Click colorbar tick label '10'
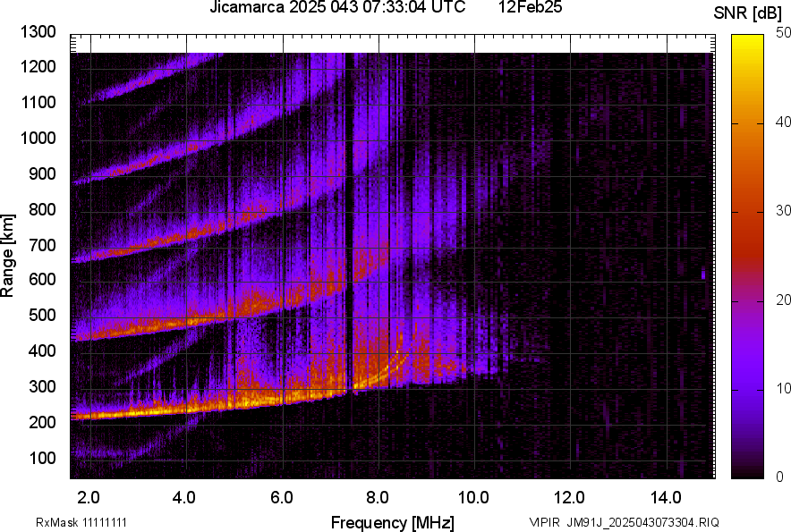 783,388
